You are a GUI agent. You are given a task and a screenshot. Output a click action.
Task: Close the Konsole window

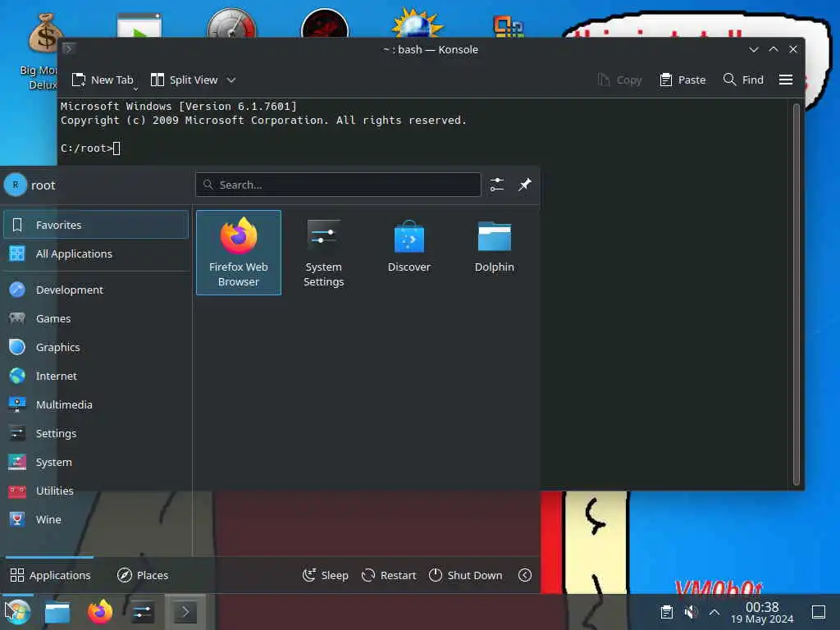click(793, 49)
